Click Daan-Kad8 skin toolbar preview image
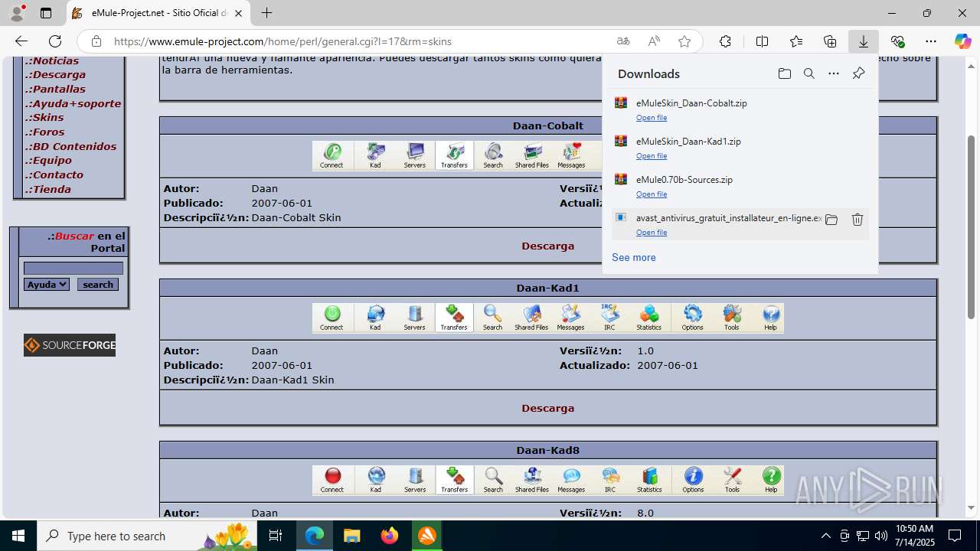980x551 pixels. pyautogui.click(x=548, y=480)
